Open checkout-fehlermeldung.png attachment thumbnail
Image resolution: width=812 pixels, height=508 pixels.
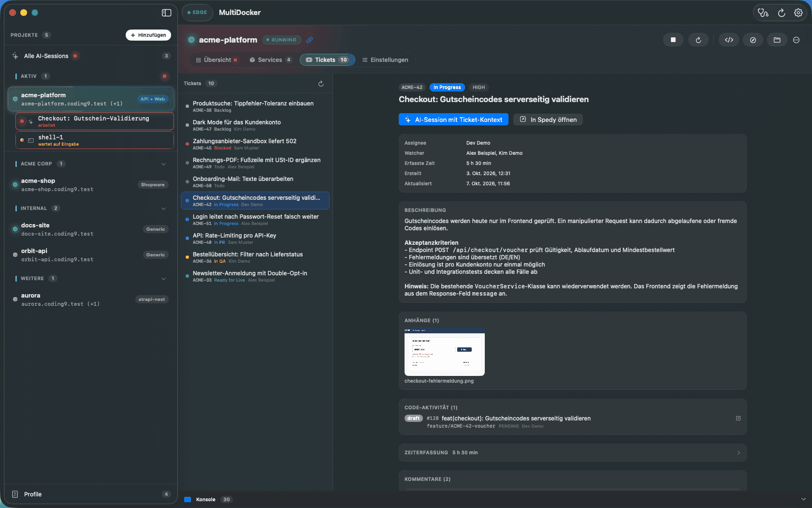point(445,352)
